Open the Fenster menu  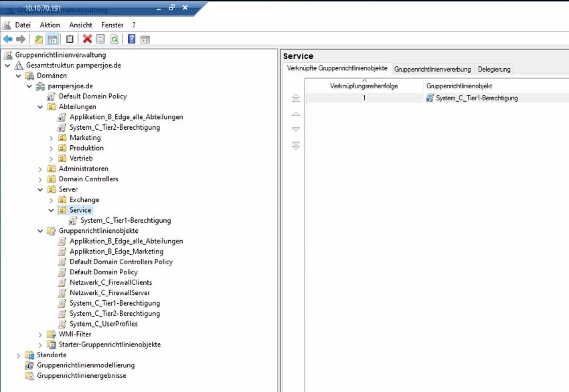click(x=112, y=25)
